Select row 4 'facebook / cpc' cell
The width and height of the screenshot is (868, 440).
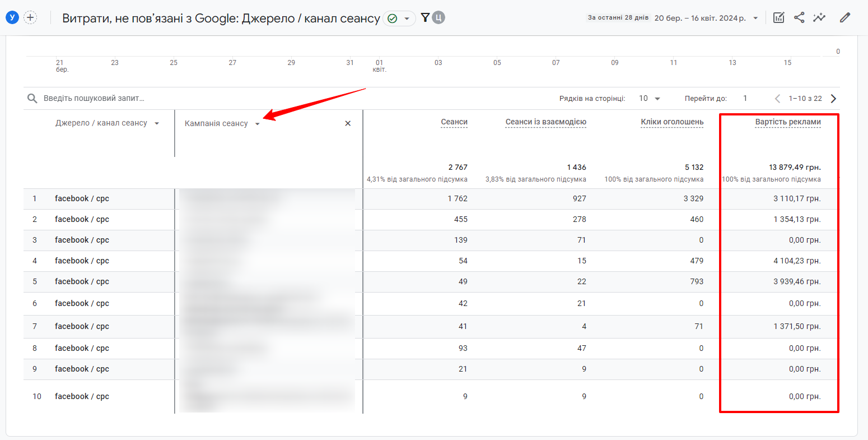[82, 261]
